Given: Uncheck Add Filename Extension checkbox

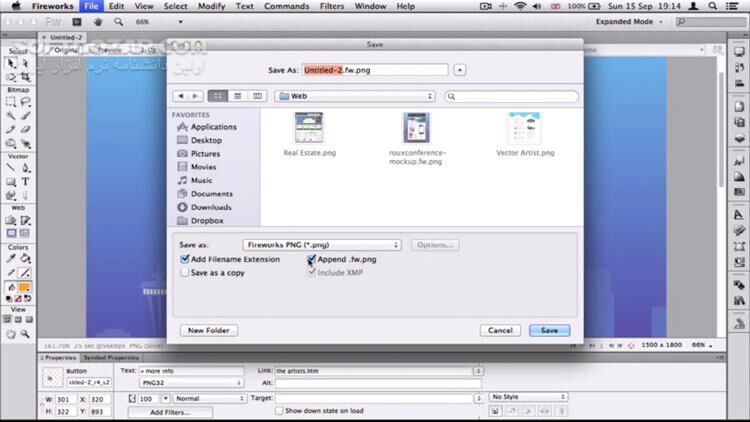Looking at the screenshot, I should pyautogui.click(x=185, y=259).
